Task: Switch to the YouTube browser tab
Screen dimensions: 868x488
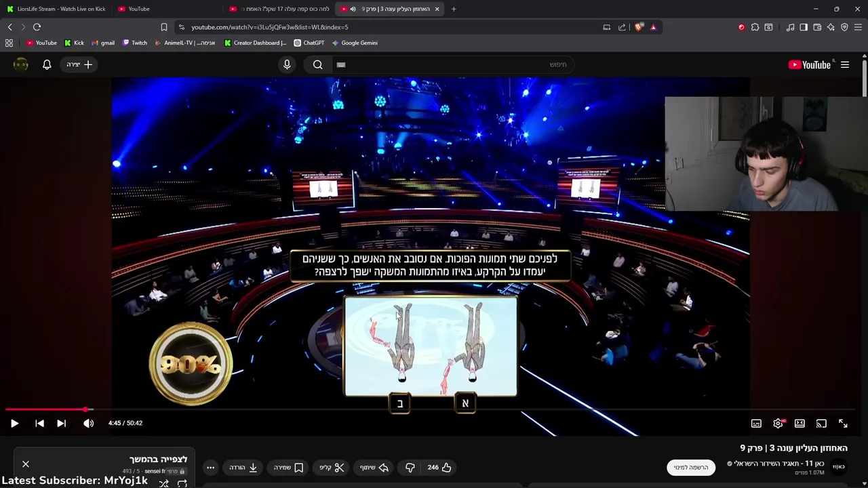Action: pos(167,9)
